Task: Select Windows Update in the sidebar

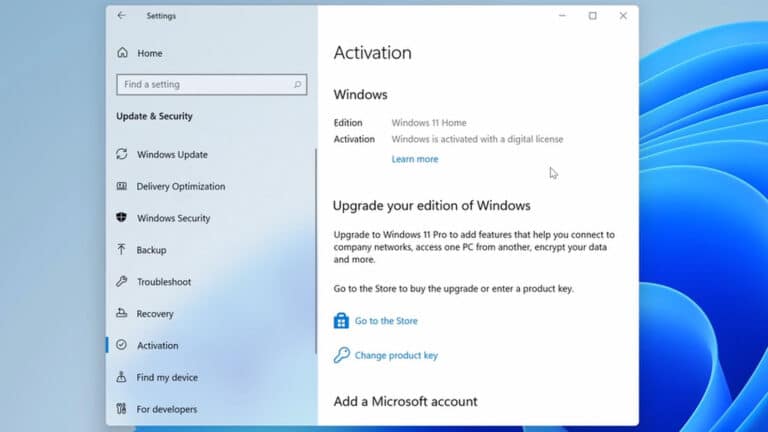Action: pos(172,155)
